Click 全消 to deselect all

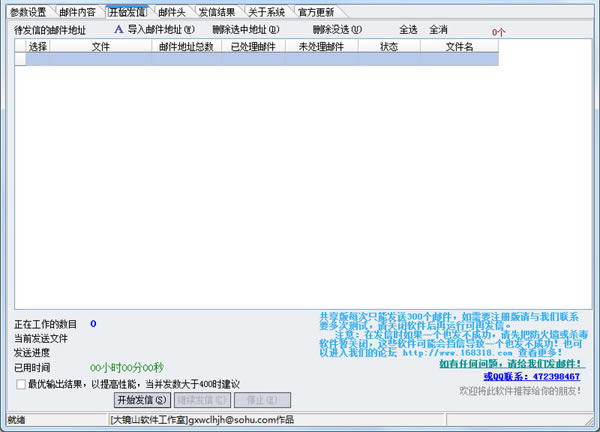tap(438, 29)
